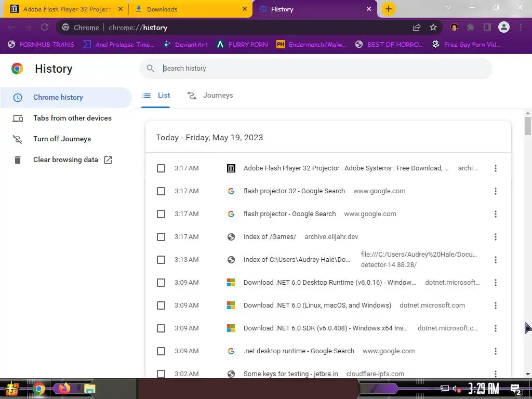Open Adobe Flash Player 32 Projector history link
This screenshot has height=399, width=532.
click(x=345, y=168)
